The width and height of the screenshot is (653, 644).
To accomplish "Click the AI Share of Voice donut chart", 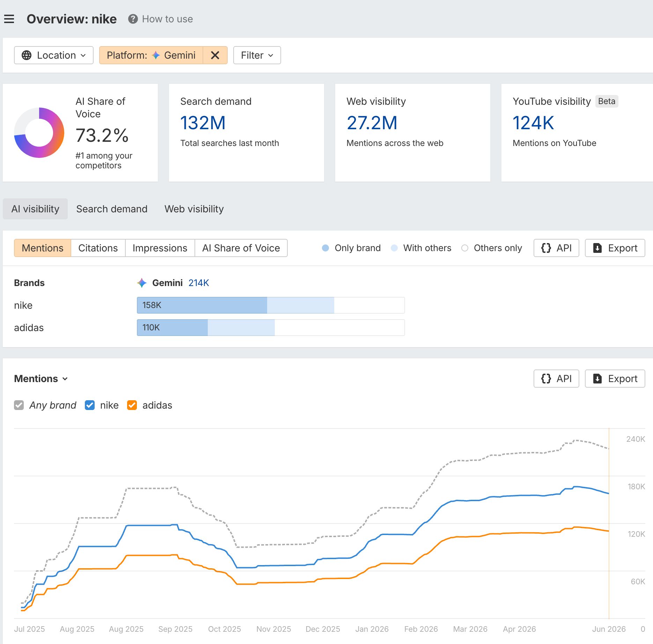I will click(39, 133).
